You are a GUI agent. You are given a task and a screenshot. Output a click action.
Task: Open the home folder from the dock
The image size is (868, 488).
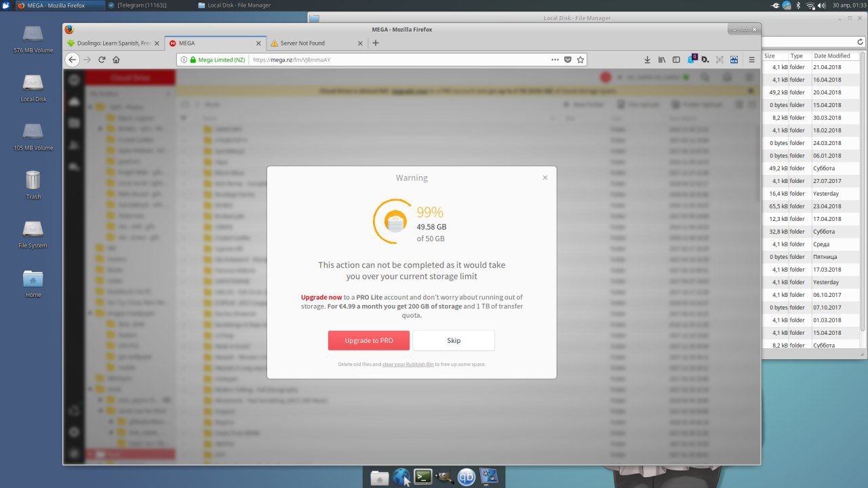[x=379, y=477]
